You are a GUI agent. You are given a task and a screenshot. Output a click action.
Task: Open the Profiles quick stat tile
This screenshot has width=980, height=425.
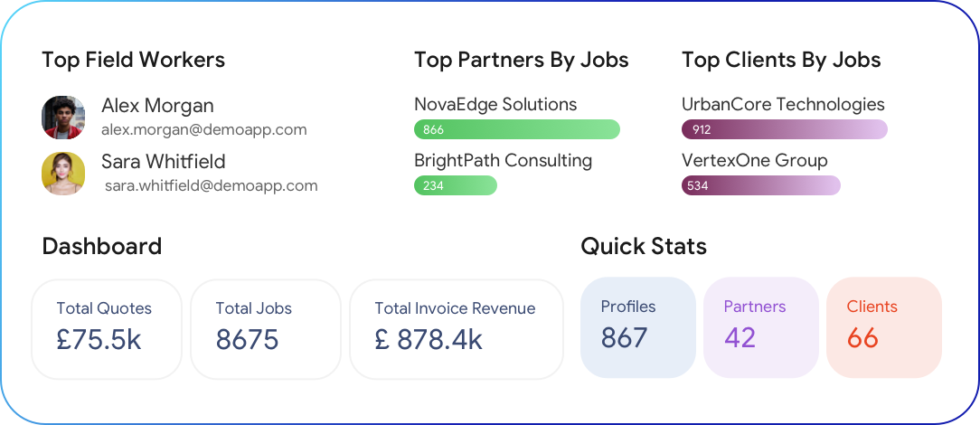[637, 326]
